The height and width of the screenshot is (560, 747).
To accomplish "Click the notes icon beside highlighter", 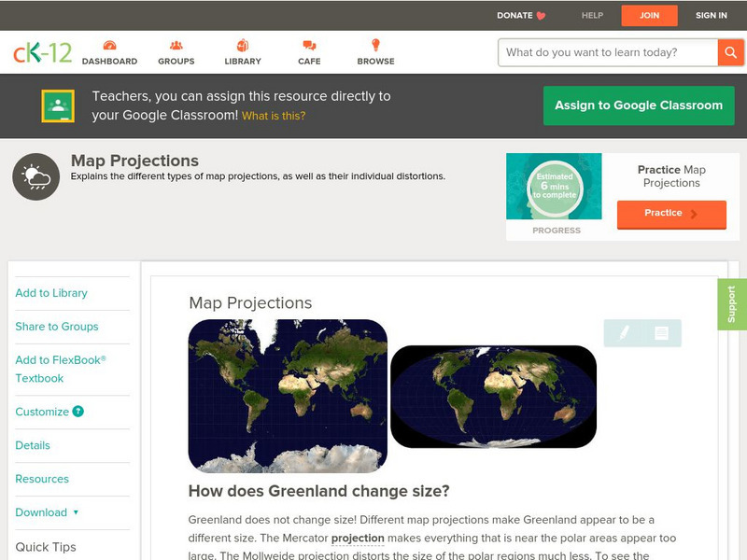I will [661, 333].
